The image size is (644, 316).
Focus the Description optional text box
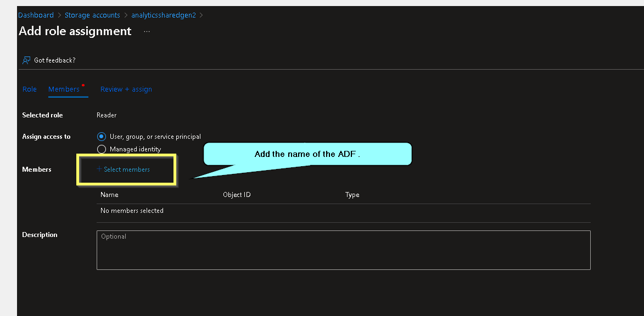[343, 250]
